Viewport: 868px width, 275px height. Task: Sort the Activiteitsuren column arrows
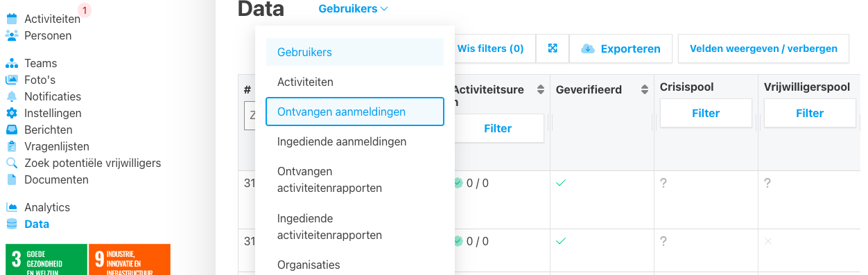(540, 90)
